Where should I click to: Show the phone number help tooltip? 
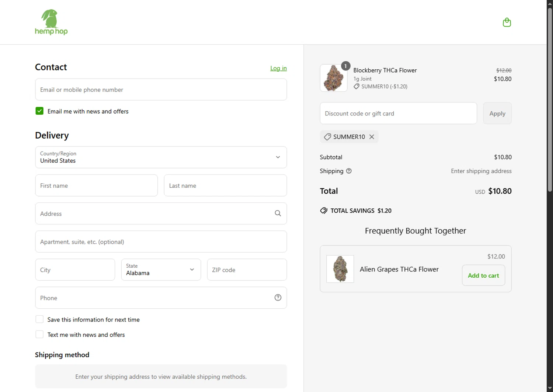[x=278, y=298]
